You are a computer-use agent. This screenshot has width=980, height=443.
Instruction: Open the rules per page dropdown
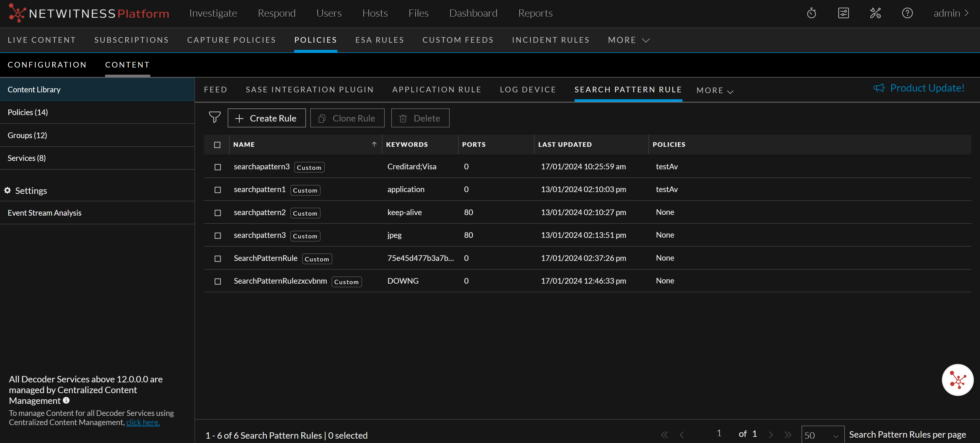pyautogui.click(x=822, y=435)
